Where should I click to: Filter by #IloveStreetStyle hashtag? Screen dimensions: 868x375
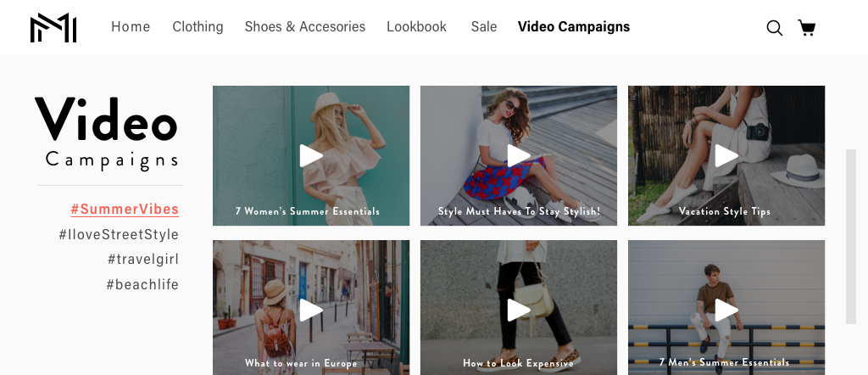click(x=119, y=234)
